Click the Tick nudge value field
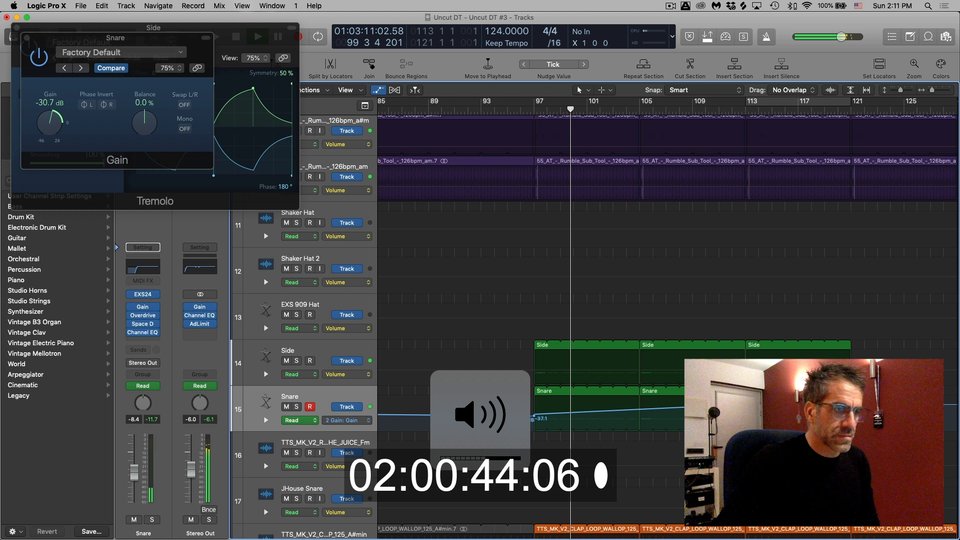This screenshot has height=540, width=960. pos(553,64)
